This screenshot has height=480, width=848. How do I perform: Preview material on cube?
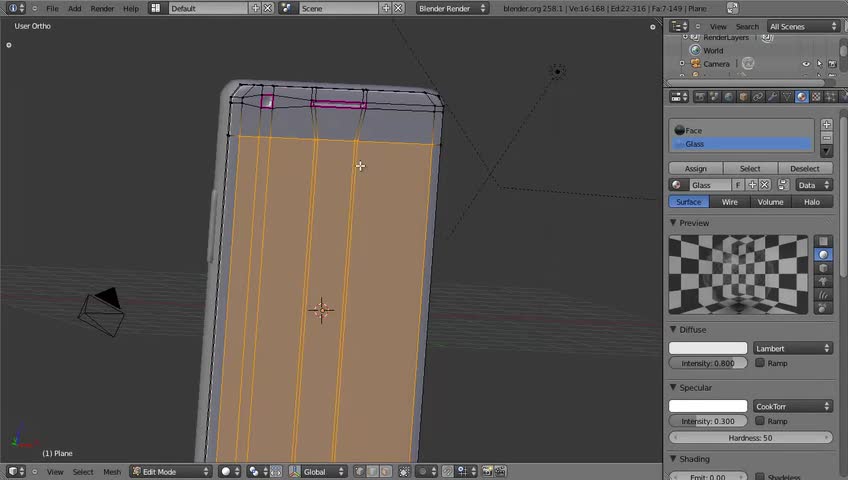(823, 268)
